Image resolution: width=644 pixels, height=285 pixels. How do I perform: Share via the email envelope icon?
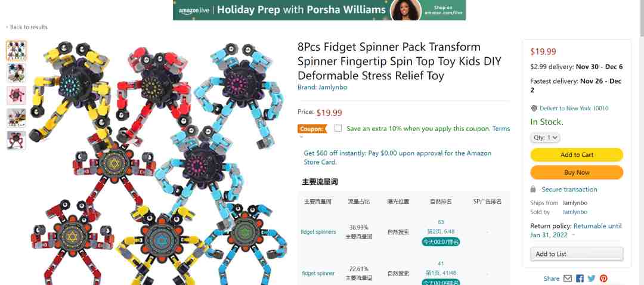(568, 278)
